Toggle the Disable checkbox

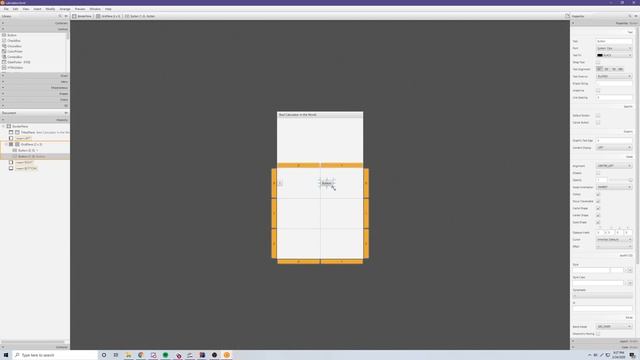598,173
